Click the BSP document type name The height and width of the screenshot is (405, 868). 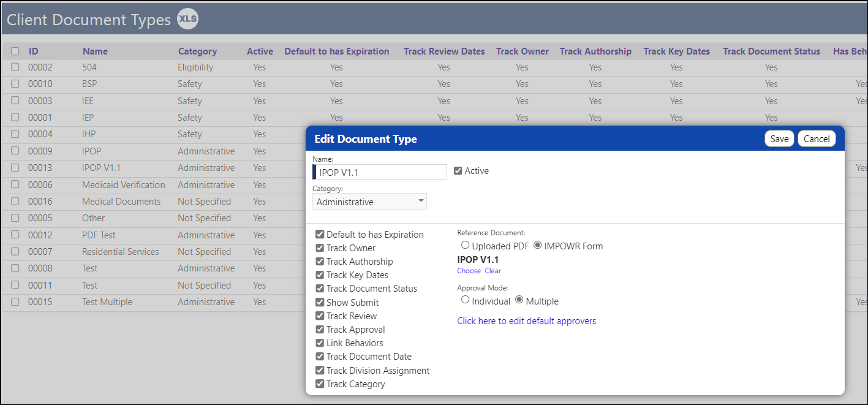pyautogui.click(x=89, y=84)
